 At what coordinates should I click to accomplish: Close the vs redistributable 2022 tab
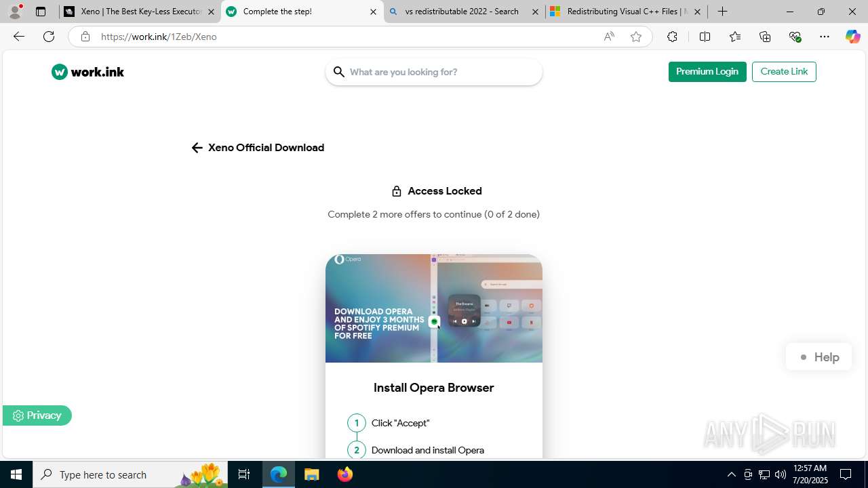[535, 12]
